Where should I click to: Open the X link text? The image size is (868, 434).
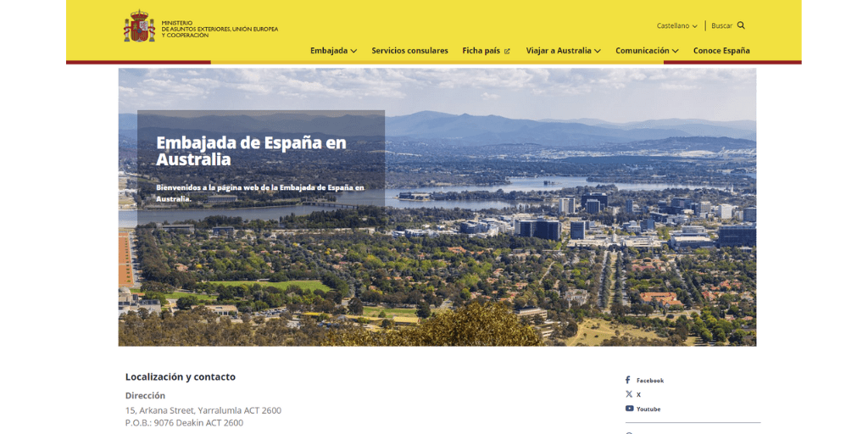[x=638, y=395]
